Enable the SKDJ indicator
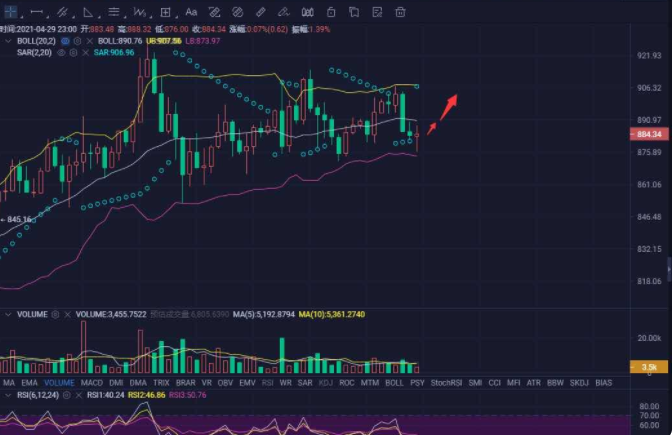Screen dimensions: 672x435 pyautogui.click(x=579, y=383)
